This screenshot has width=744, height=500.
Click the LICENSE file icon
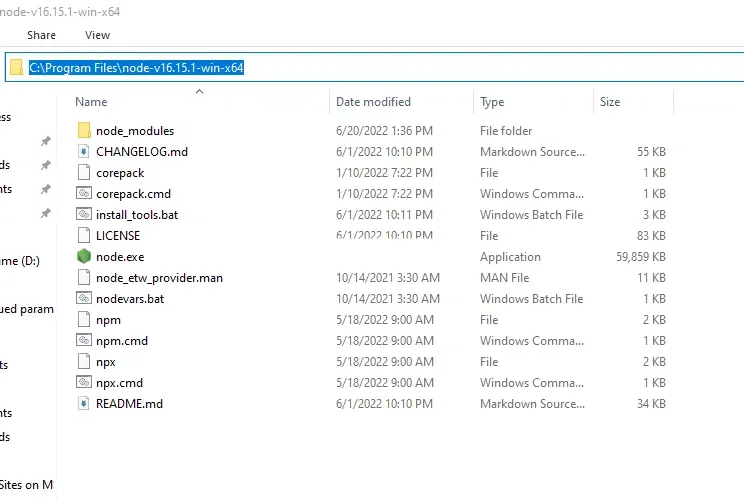tap(84, 235)
